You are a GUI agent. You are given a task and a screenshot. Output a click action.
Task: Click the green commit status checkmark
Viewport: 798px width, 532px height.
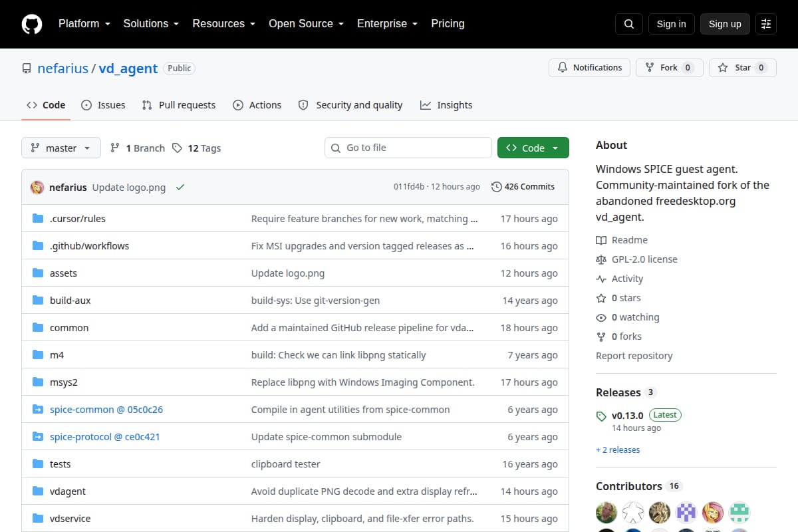coord(180,187)
